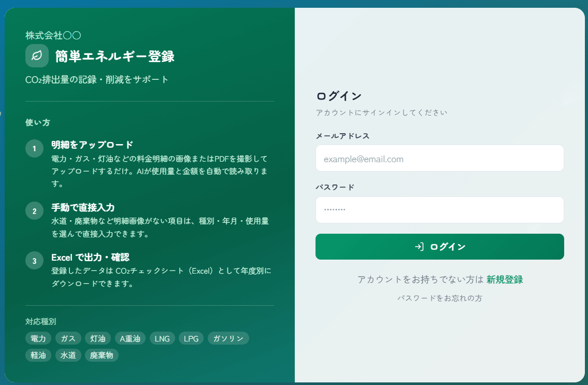The image size is (588, 385).
Task: Click the circled number 3 step badge
Action: [x=34, y=261]
